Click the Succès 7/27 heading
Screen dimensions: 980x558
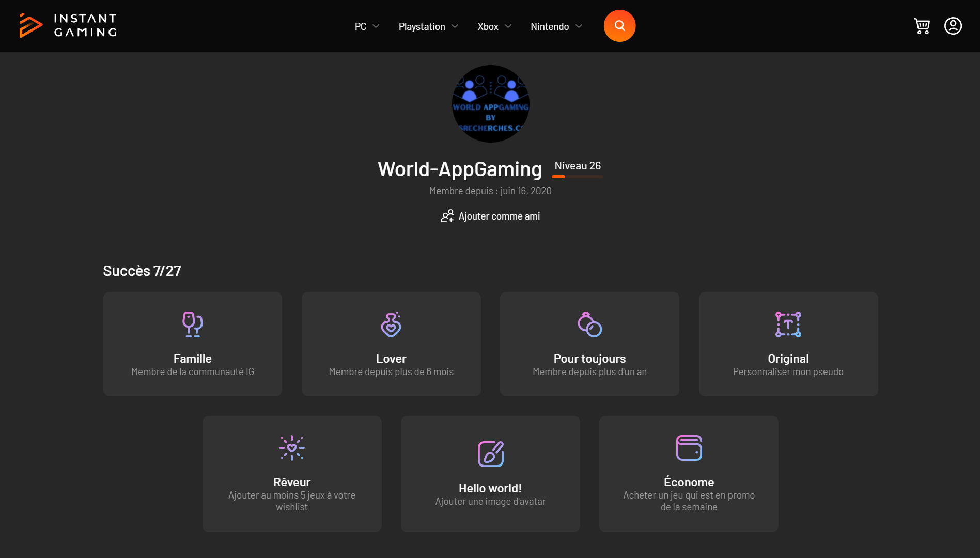click(x=142, y=271)
